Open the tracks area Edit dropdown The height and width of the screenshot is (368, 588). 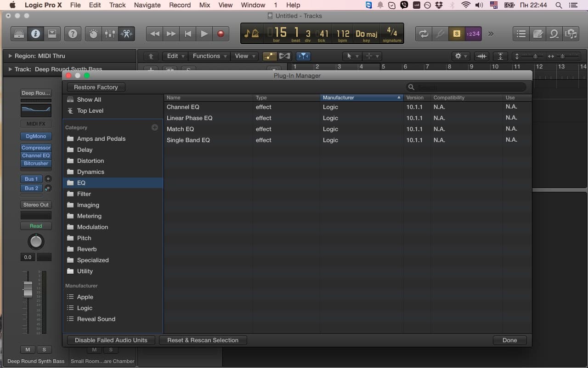(176, 56)
